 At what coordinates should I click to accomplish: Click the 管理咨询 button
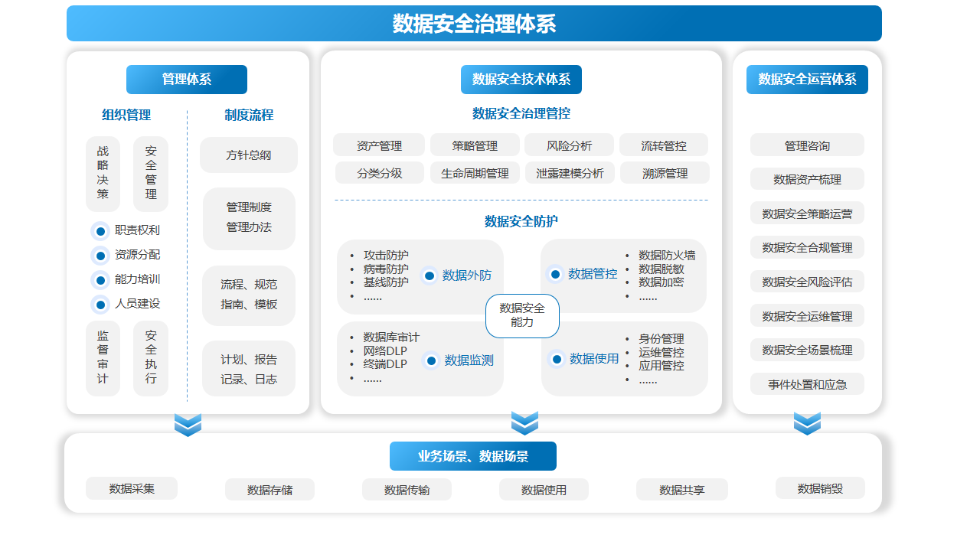coord(807,145)
